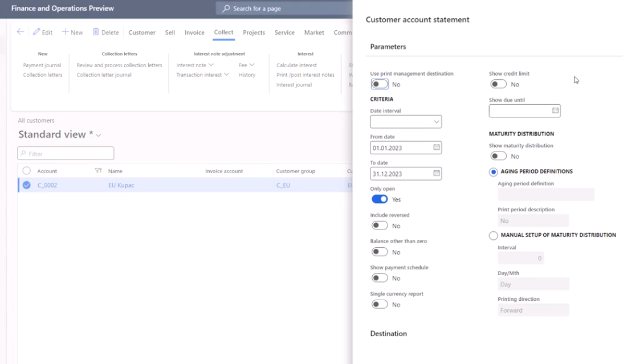Click the back arrow icon
The image size is (623, 364).
point(21,32)
